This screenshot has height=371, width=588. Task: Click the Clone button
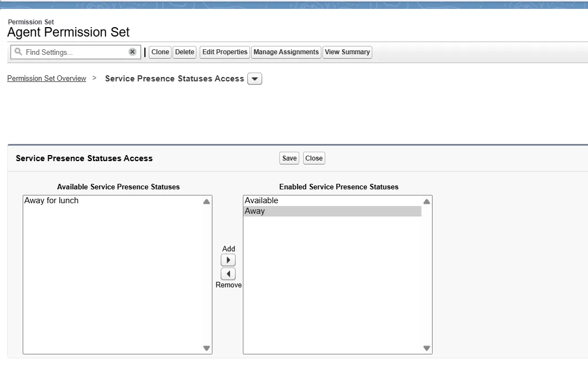click(x=160, y=52)
